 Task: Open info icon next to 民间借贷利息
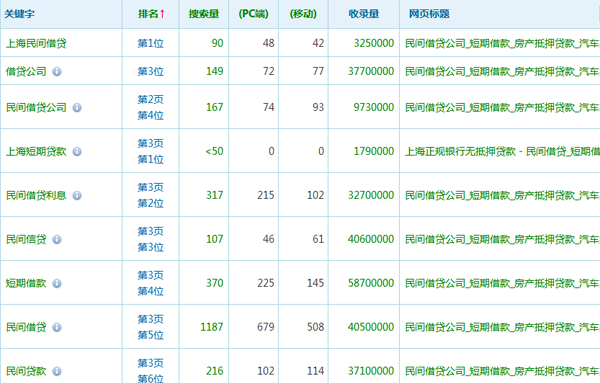pos(77,196)
